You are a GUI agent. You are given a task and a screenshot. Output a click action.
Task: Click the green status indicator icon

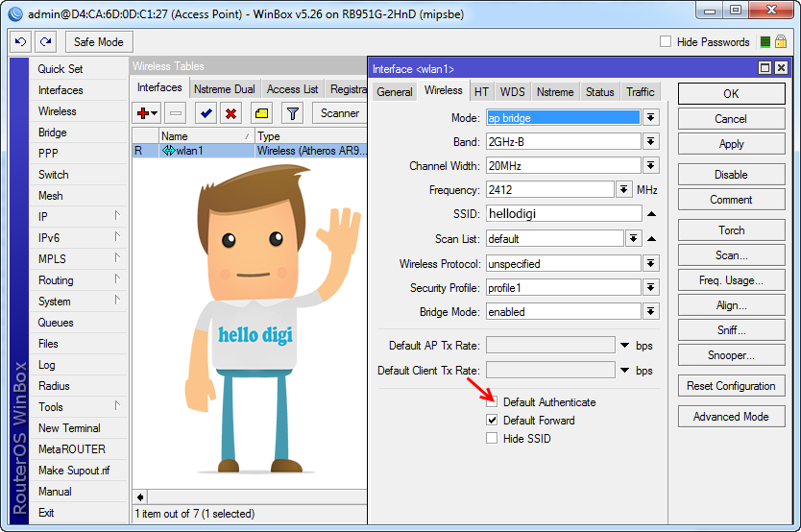(x=765, y=42)
